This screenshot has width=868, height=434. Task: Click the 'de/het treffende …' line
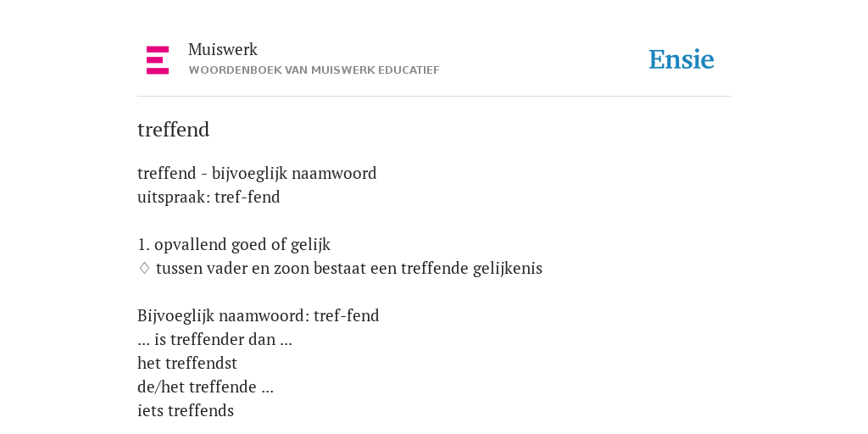click(205, 387)
